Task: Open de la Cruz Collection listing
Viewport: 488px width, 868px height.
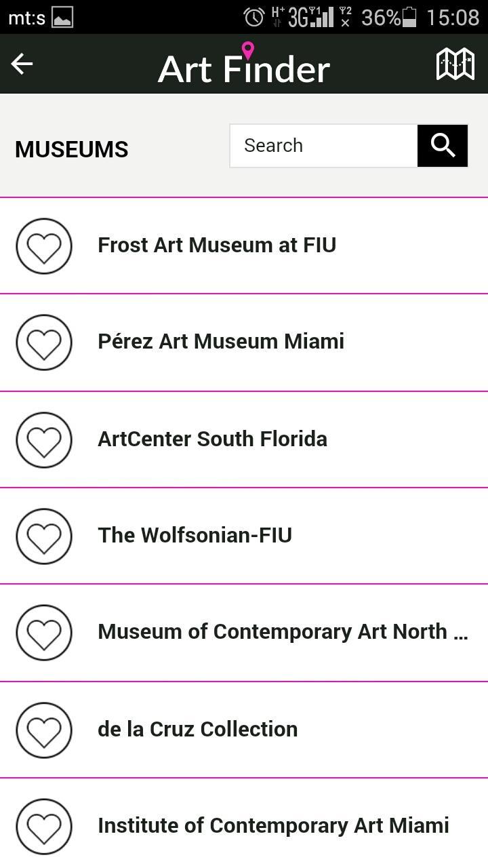Action: point(244,730)
